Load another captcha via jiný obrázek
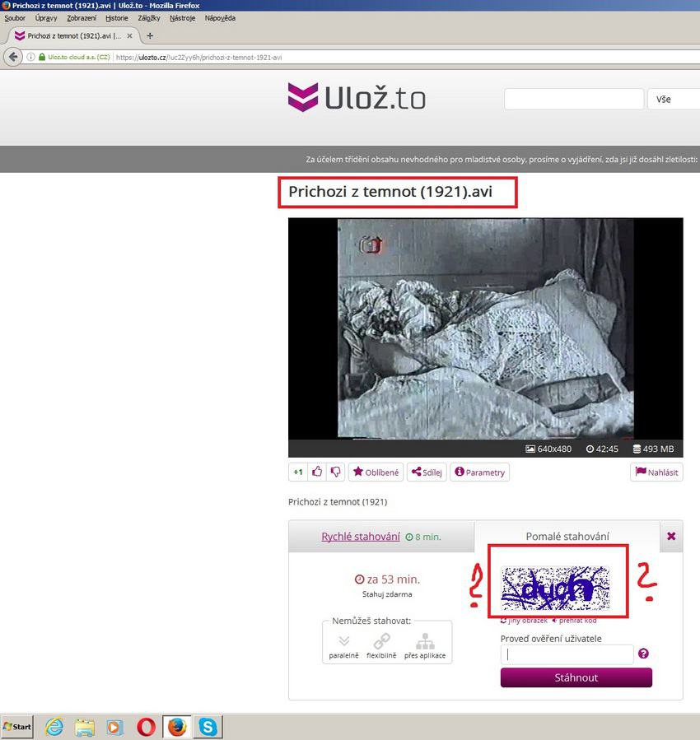Viewport: 700px width, 740px height. point(525,621)
